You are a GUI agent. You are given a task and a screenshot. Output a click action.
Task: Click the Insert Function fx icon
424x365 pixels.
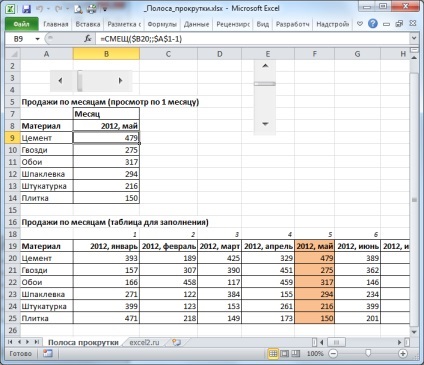(88, 39)
